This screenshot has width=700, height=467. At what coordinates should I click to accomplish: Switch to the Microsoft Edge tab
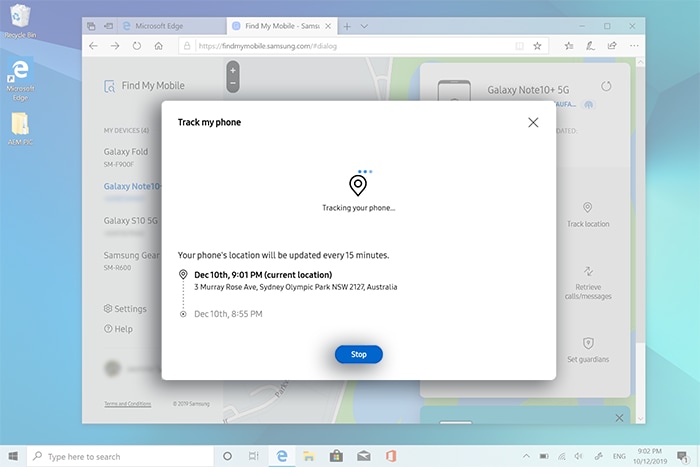(172, 26)
